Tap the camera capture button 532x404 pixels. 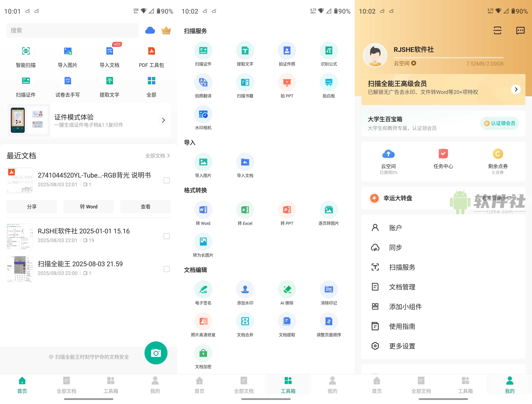pyautogui.click(x=156, y=353)
